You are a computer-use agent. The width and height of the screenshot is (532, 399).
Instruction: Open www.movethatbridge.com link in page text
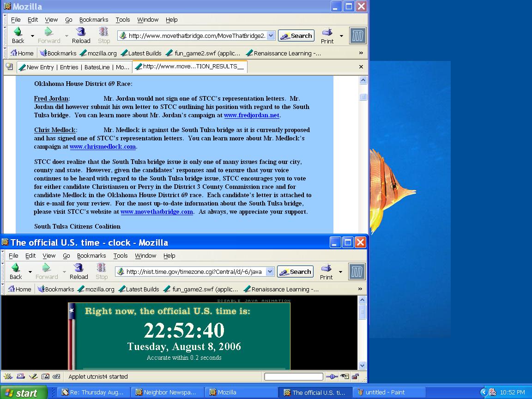click(157, 212)
